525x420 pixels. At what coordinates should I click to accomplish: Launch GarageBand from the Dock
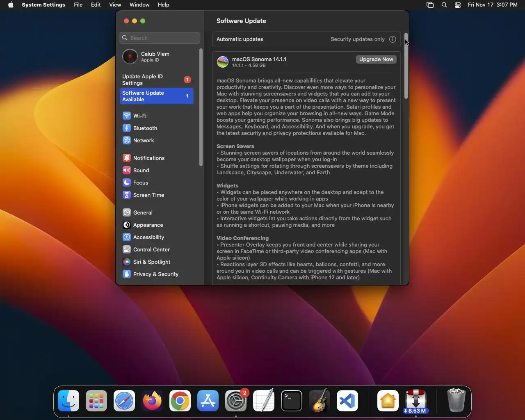(x=320, y=401)
